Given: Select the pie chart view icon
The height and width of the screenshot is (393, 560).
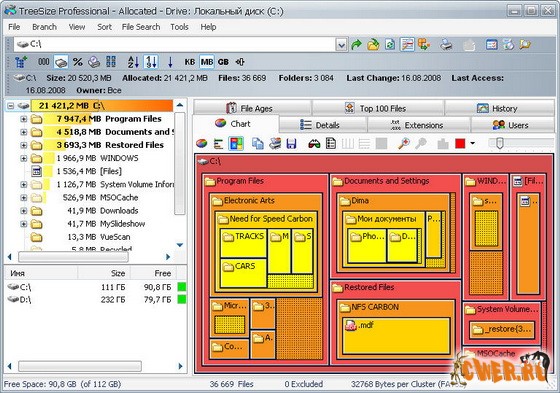Looking at the screenshot, I should (202, 144).
